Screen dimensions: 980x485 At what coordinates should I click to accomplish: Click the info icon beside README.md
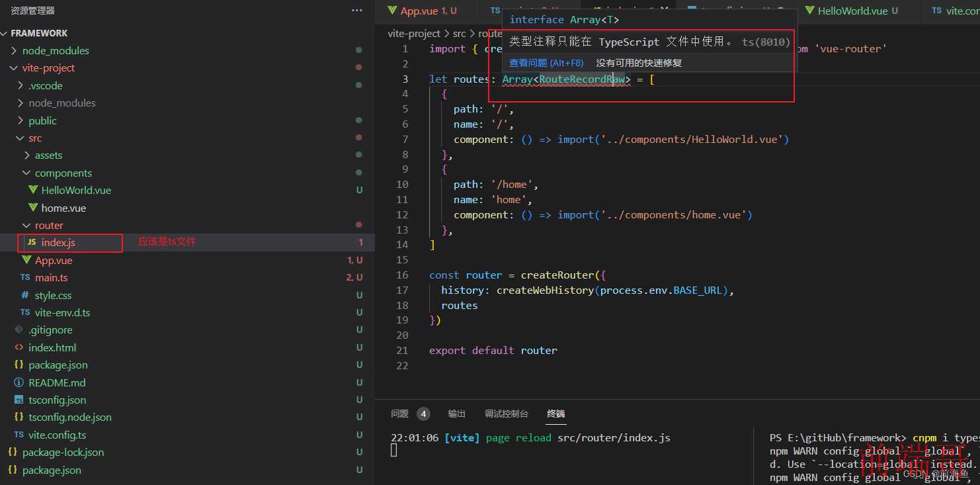19,382
